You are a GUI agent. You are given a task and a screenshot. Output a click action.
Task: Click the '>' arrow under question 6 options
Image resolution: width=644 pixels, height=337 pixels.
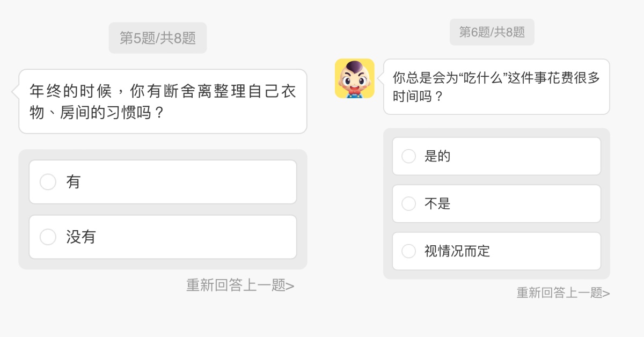(606, 293)
